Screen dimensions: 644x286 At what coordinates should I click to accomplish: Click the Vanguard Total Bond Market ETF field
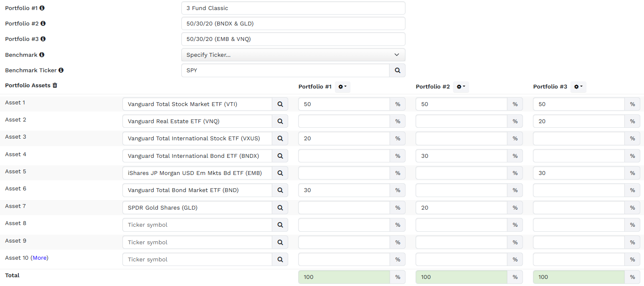[197, 190]
